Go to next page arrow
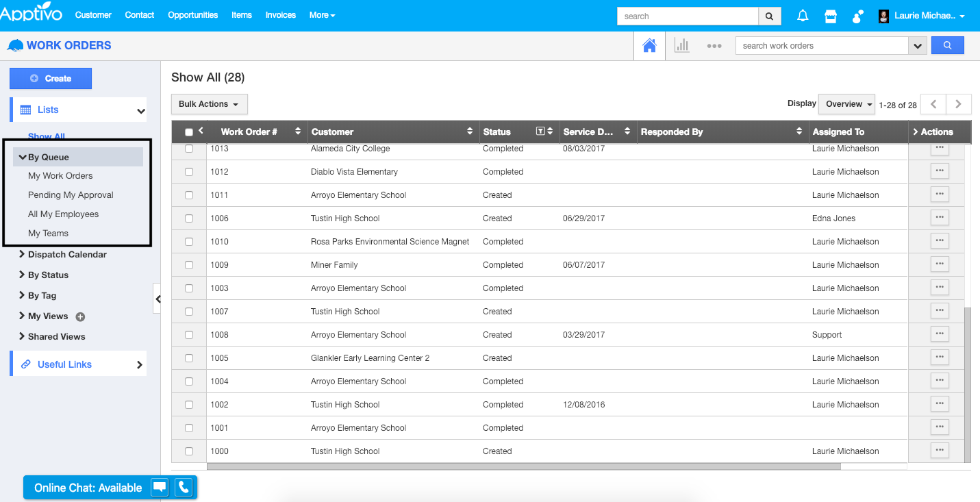The height and width of the screenshot is (502, 980). (x=959, y=104)
